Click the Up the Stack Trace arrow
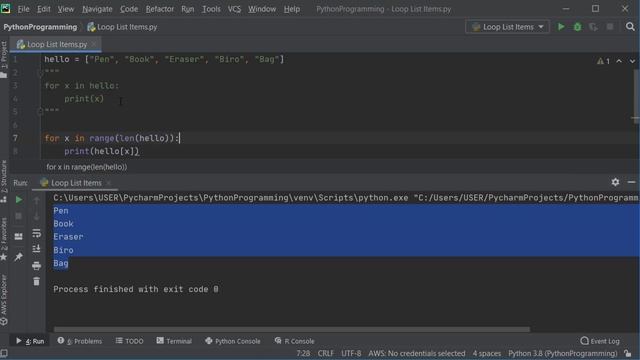Viewport: 640px width, 360px height. tap(36, 200)
